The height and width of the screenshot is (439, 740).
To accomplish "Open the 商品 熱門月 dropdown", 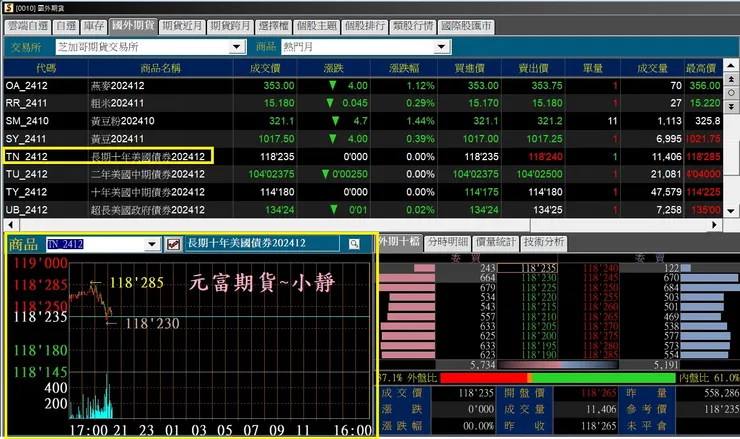I will pyautogui.click(x=441, y=47).
